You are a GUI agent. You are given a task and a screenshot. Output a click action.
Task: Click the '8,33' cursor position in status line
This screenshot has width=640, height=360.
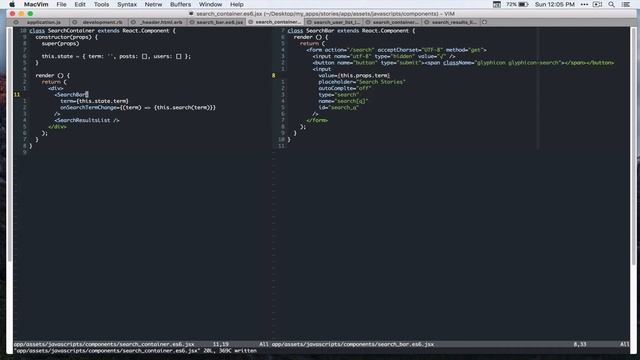coord(580,344)
